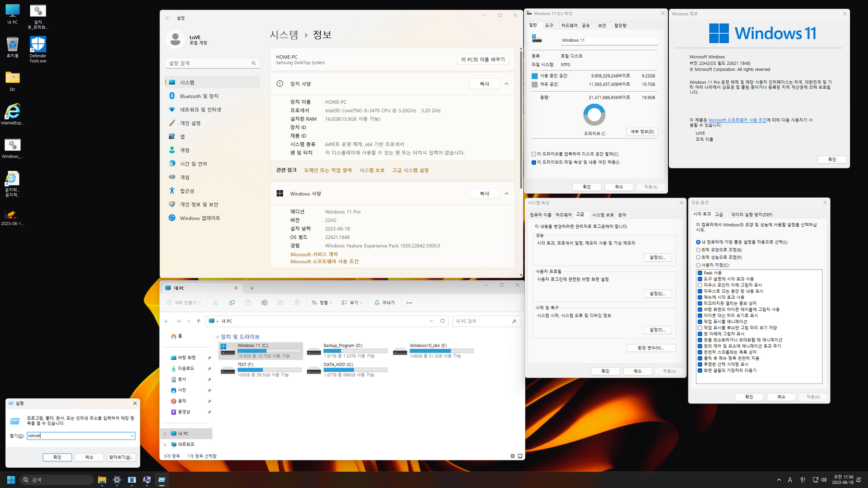This screenshot has width=868, height=488.
Task: Select 사용자 지정(C) radio button
Action: [698, 265]
